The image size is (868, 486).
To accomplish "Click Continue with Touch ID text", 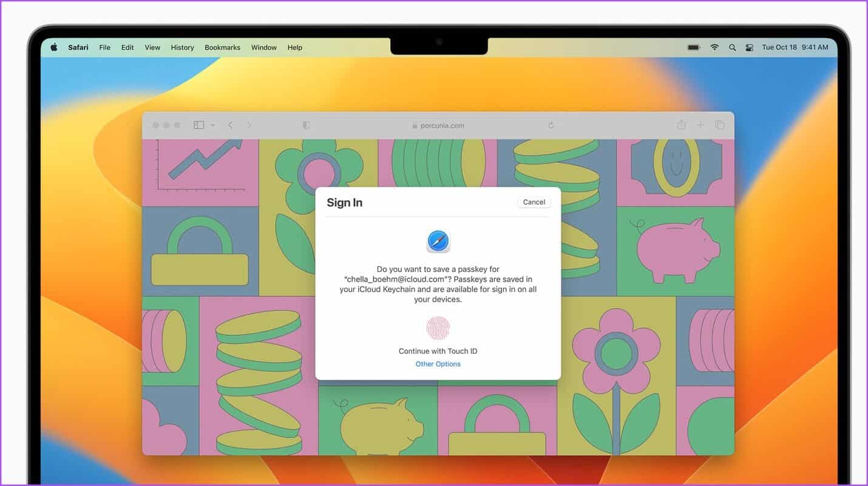I will 438,351.
